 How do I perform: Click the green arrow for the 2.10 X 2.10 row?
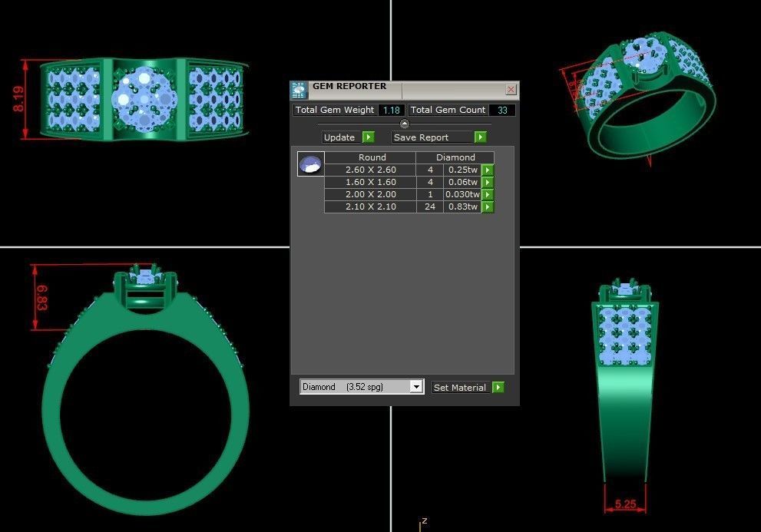[488, 207]
